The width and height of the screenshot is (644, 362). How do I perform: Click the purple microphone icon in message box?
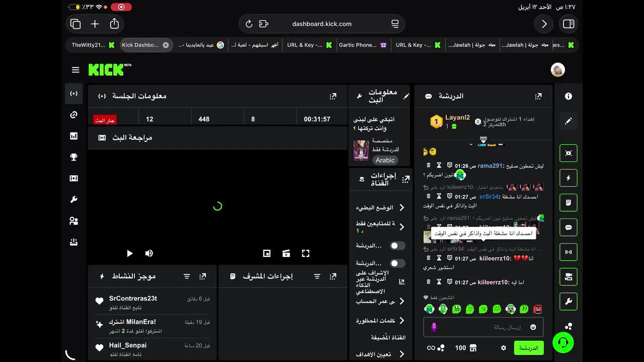click(434, 327)
